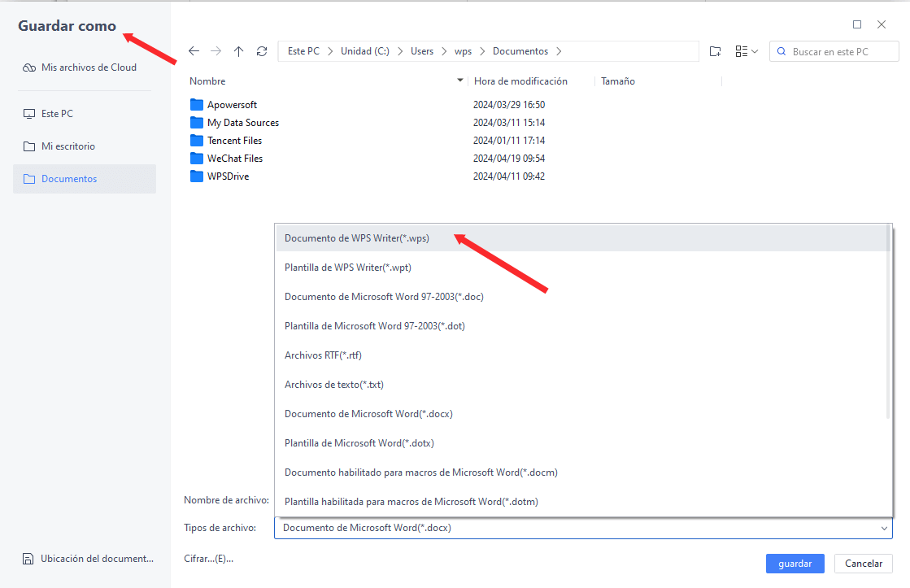The image size is (910, 588).
Task: Click the Mis archivos de Cloud icon
Action: tap(29, 68)
